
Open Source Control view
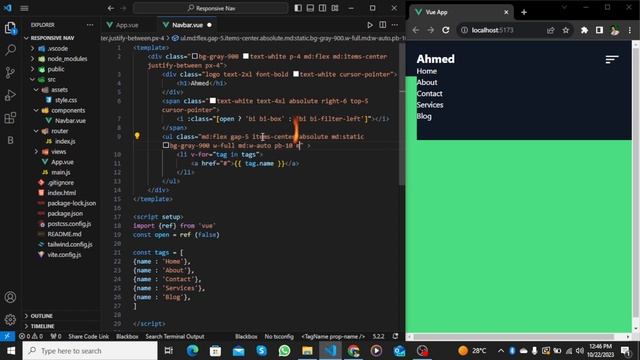10,73
